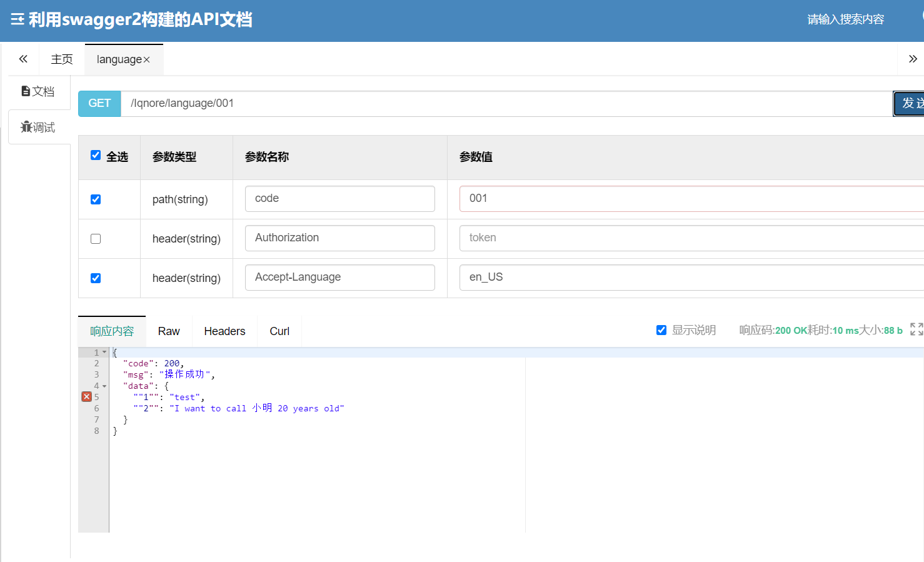The image size is (924, 562).
Task: Click the 响应码:200 OK status text
Action: tap(773, 330)
